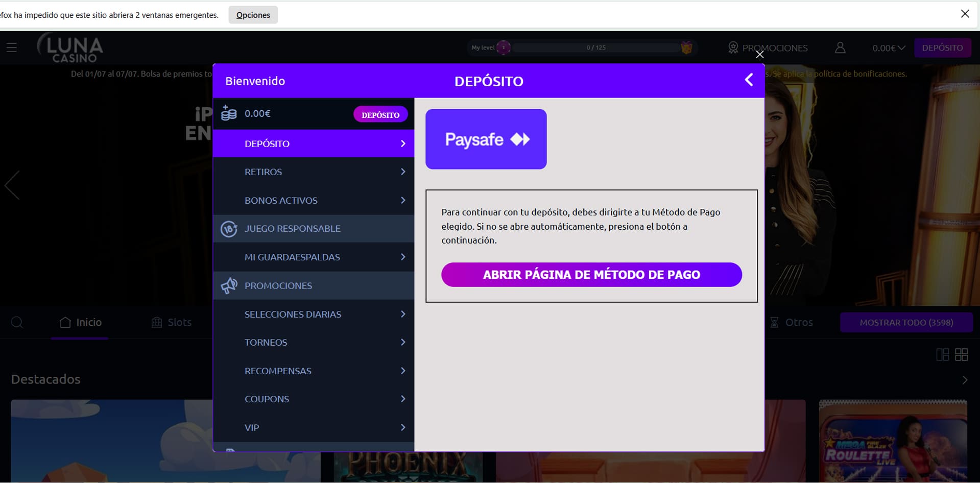The image size is (980, 483).
Task: Switch to the four-square grid view icon
Action: click(x=961, y=354)
